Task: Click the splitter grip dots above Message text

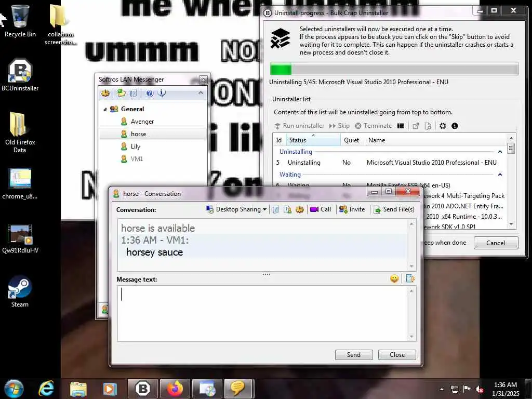Action: pos(267,274)
